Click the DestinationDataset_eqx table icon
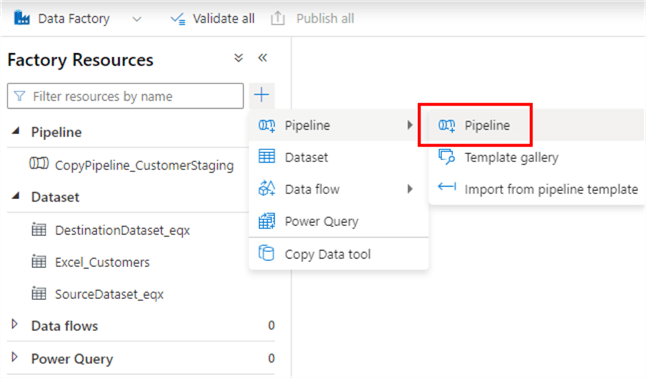Screen dimensions: 646x378 pyautogui.click(x=39, y=229)
